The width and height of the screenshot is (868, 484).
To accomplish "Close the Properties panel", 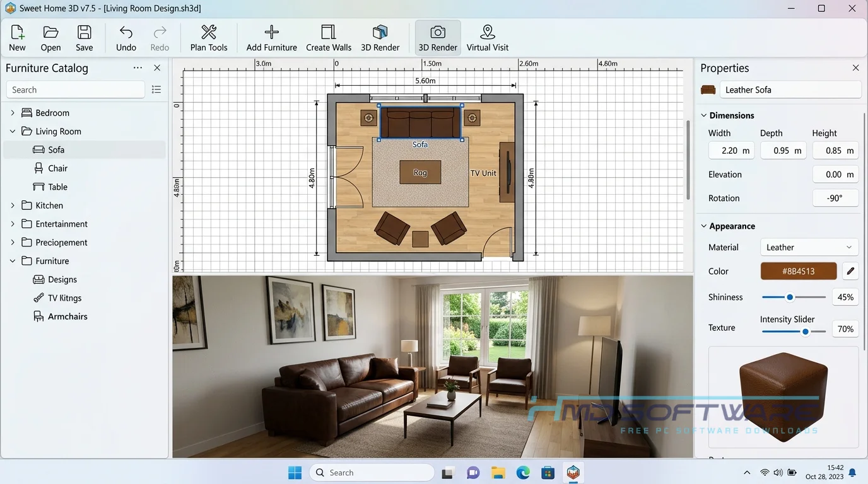I will coord(855,68).
